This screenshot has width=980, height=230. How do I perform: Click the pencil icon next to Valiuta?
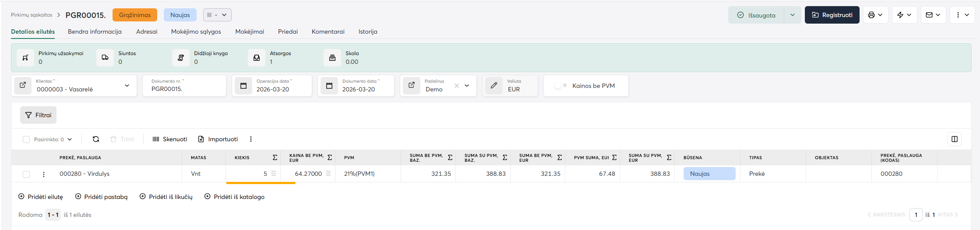click(x=494, y=85)
